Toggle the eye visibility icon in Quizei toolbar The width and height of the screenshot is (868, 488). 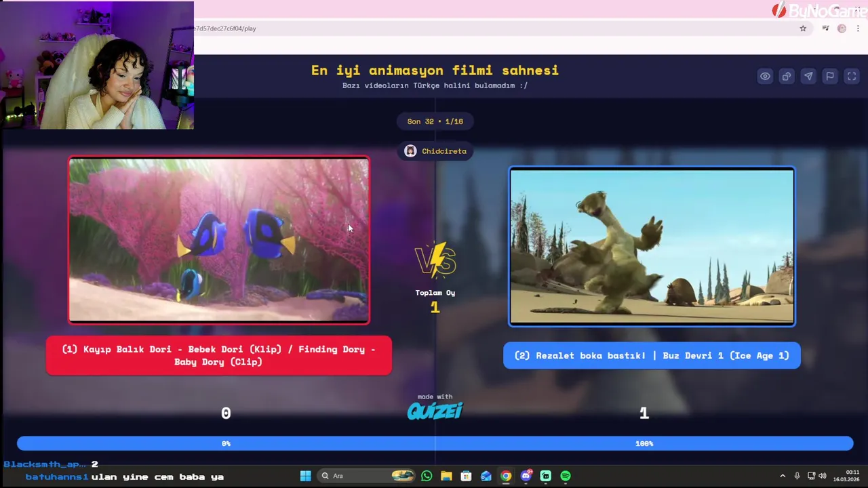(765, 77)
